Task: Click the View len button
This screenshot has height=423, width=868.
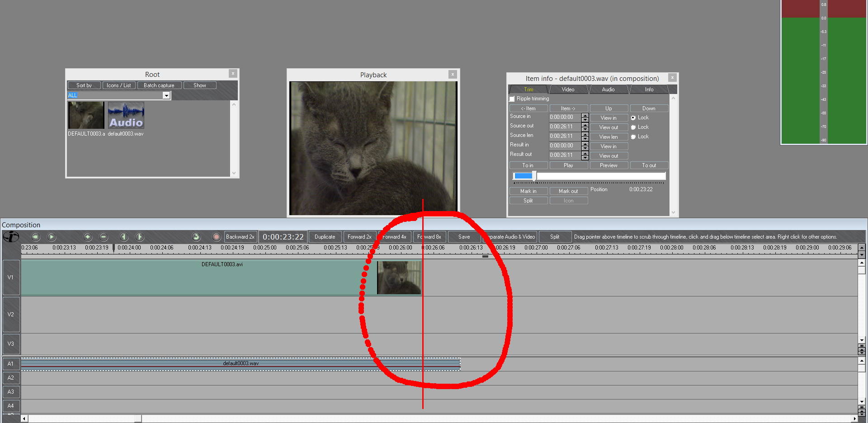Action: [609, 137]
